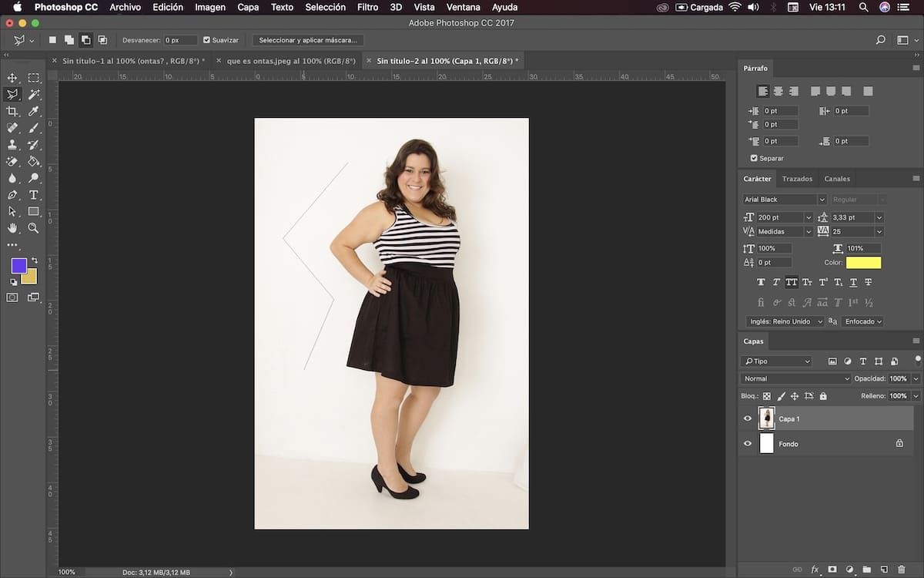Viewport: 924px width, 578px height.
Task: Select the Magic Wand tool
Action: point(34,95)
